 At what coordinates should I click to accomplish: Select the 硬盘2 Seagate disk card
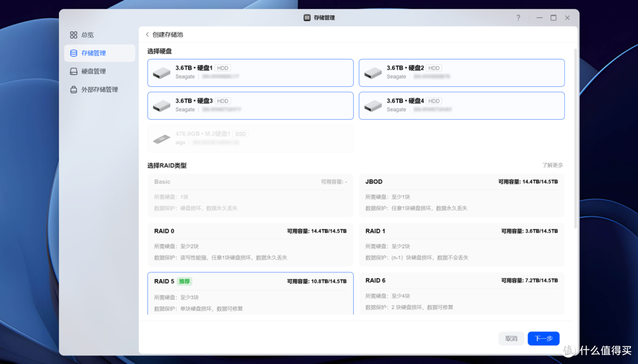[461, 73]
